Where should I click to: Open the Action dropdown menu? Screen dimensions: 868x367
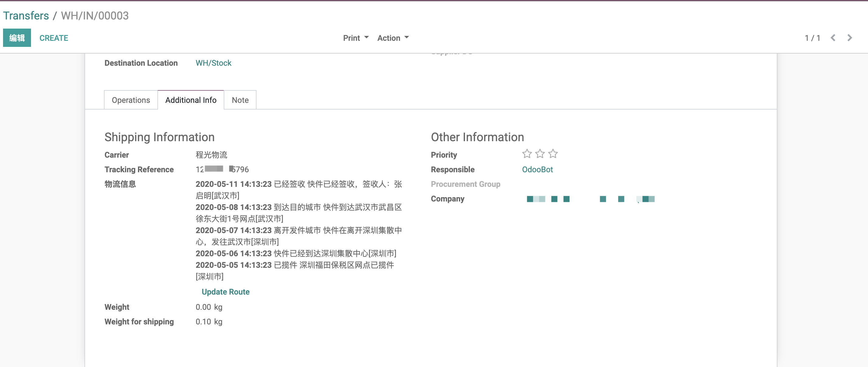[x=393, y=38]
